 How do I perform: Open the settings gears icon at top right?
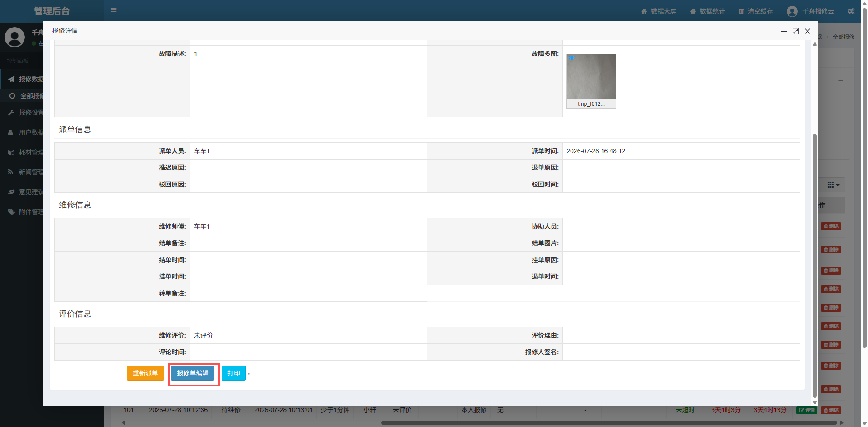(x=851, y=11)
